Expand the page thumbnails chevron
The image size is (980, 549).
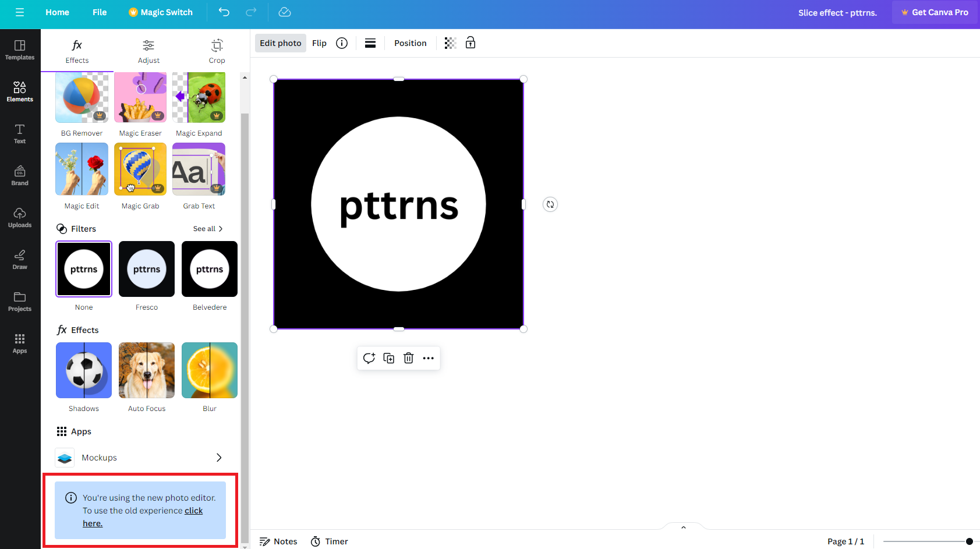click(684, 527)
